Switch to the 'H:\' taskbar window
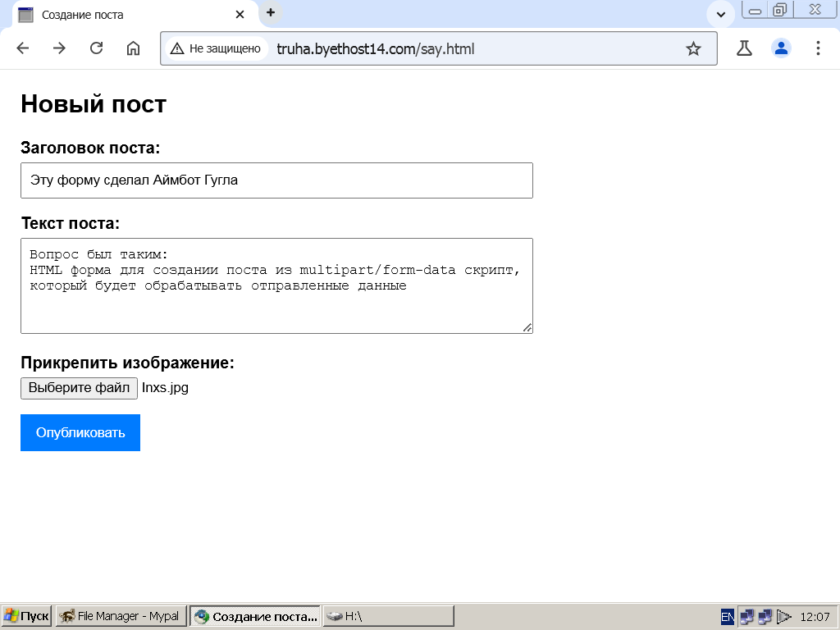 388,616
